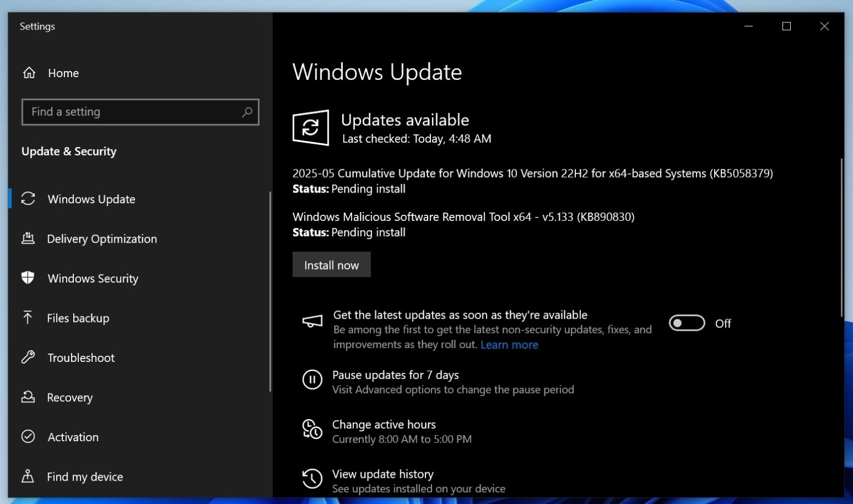Open Find my device from the sidebar

click(29, 476)
